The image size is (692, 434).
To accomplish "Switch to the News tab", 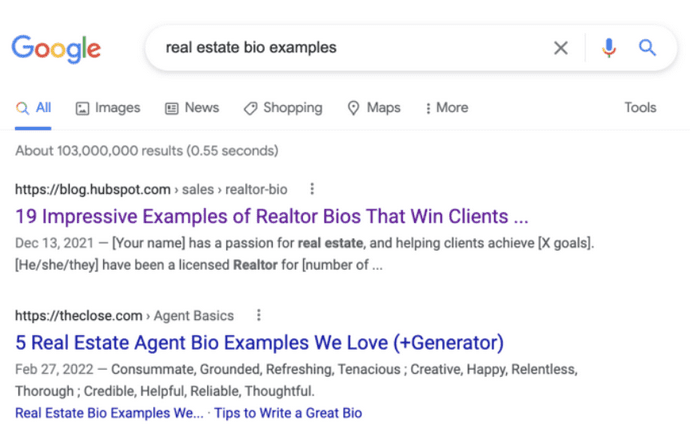I will 192,108.
